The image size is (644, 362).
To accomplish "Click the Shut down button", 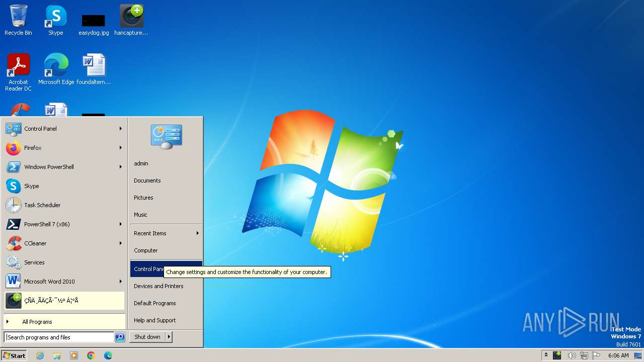I will pos(147,337).
